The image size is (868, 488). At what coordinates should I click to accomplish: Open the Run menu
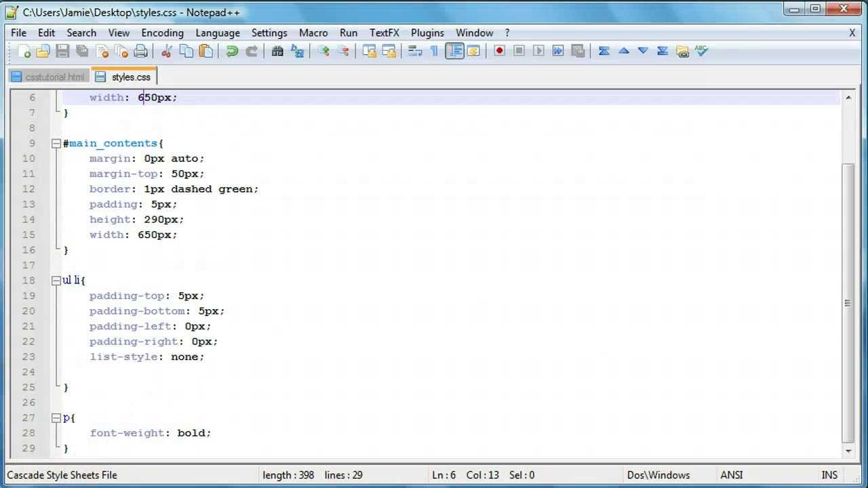coord(349,33)
